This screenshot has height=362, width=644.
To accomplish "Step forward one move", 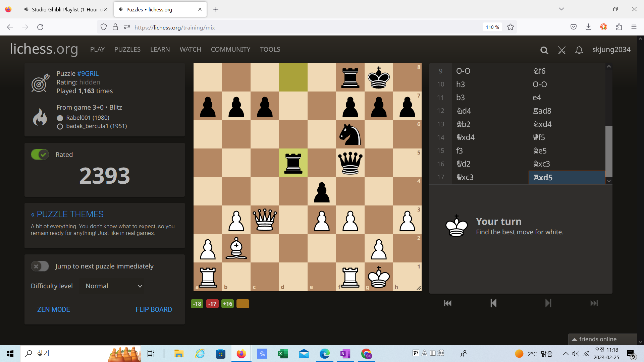I will (548, 303).
